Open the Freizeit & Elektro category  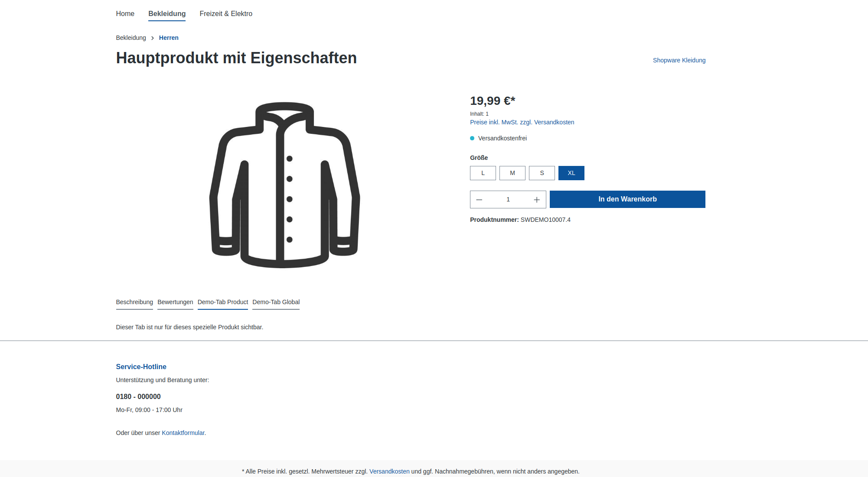(x=226, y=14)
